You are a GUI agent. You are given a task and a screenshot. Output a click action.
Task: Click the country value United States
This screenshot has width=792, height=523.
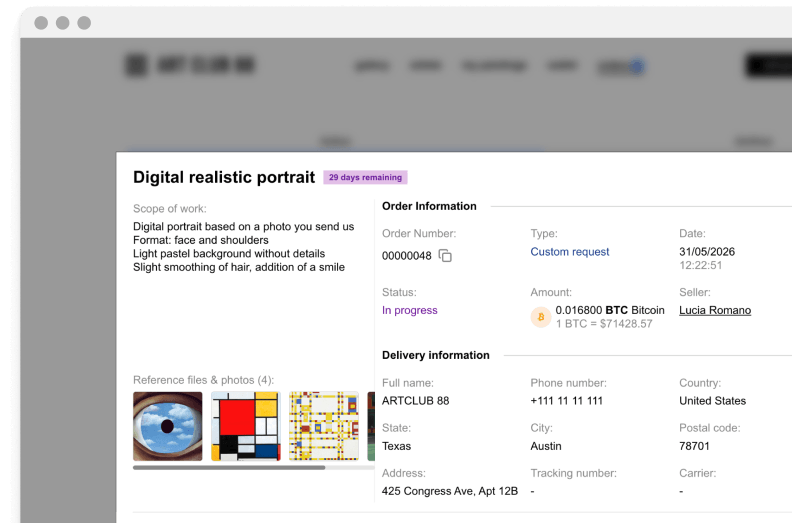(712, 401)
